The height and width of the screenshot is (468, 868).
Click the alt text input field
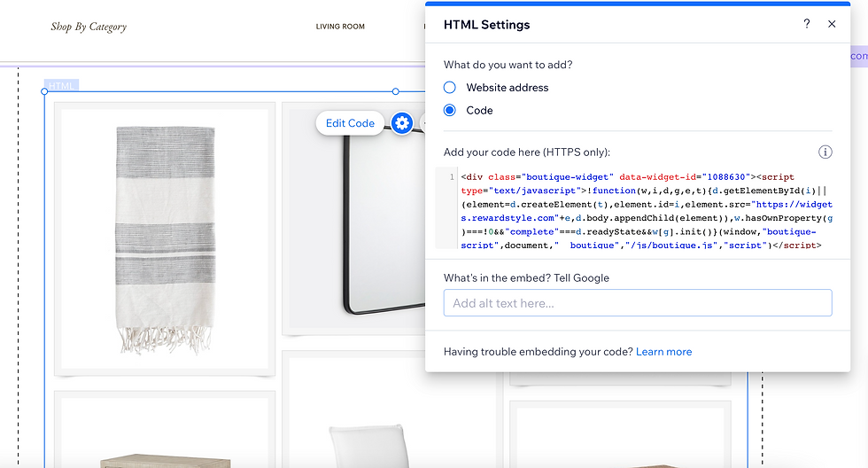point(638,303)
